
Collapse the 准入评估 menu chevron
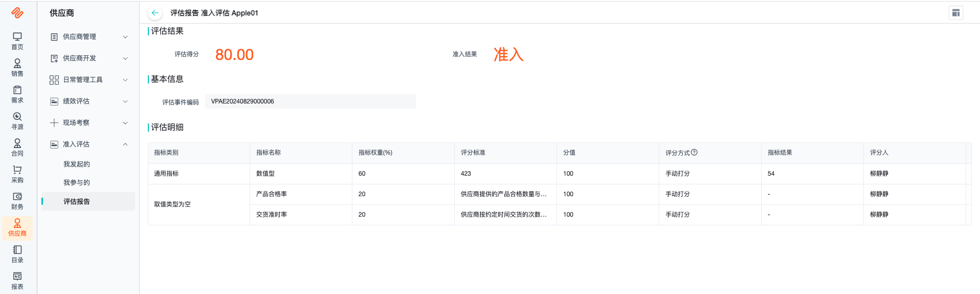click(x=125, y=144)
